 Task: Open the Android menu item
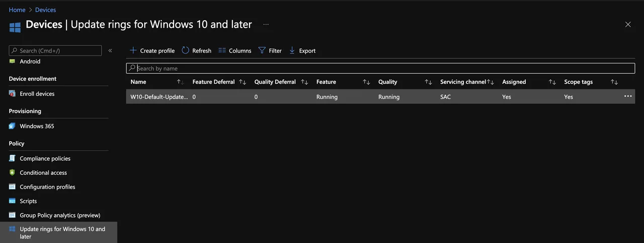[x=30, y=62]
